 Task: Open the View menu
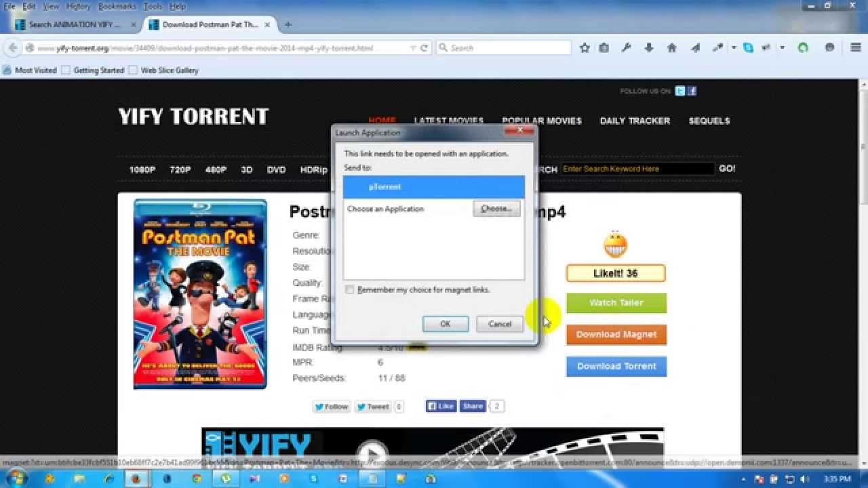coord(52,6)
